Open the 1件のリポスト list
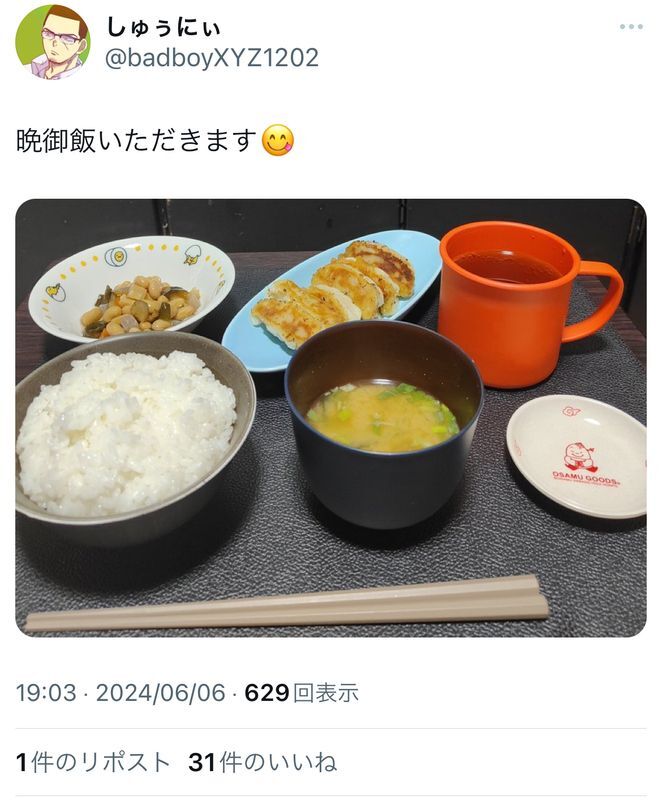Image resolution: width=662 pixels, height=800 pixels. coord(93,762)
